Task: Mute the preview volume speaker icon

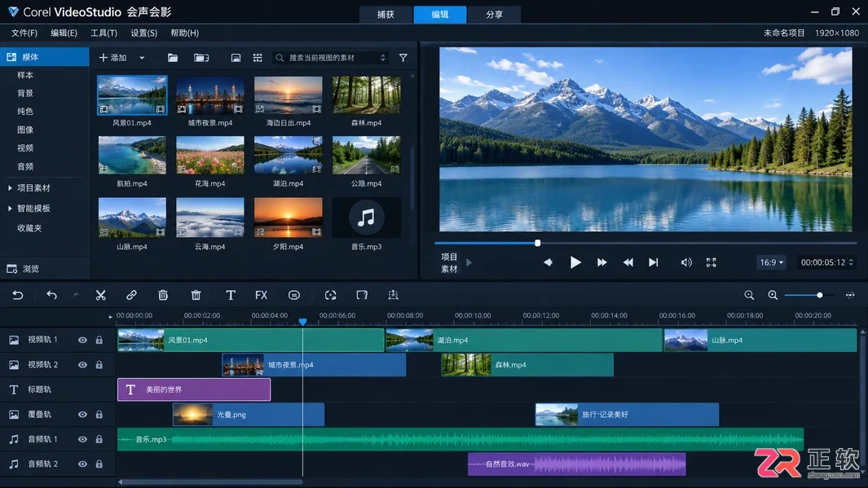Action: click(686, 262)
